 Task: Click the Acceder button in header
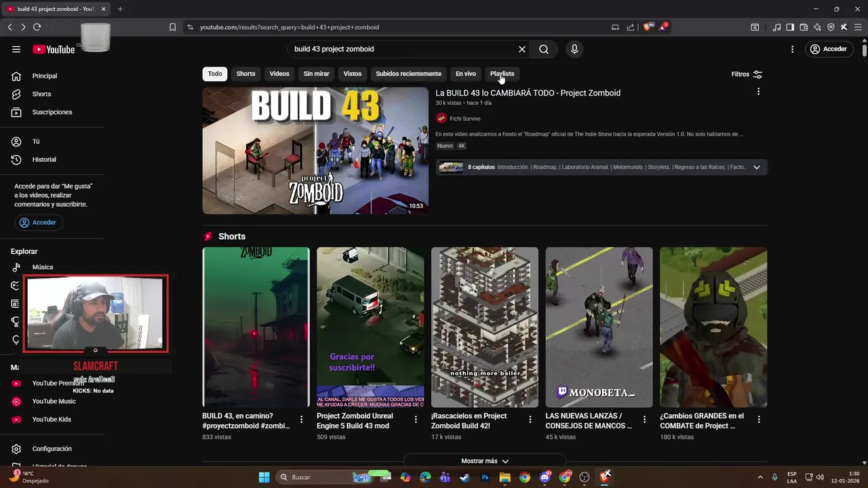(829, 49)
